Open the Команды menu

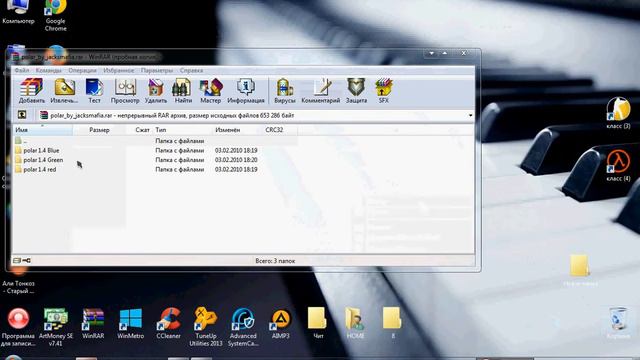pyautogui.click(x=49, y=71)
